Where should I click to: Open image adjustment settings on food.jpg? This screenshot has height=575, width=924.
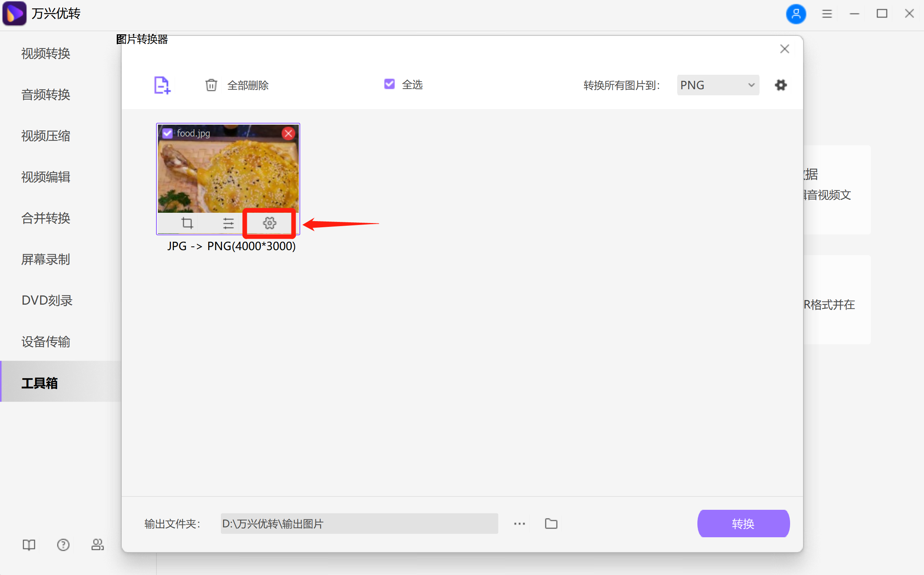(228, 223)
